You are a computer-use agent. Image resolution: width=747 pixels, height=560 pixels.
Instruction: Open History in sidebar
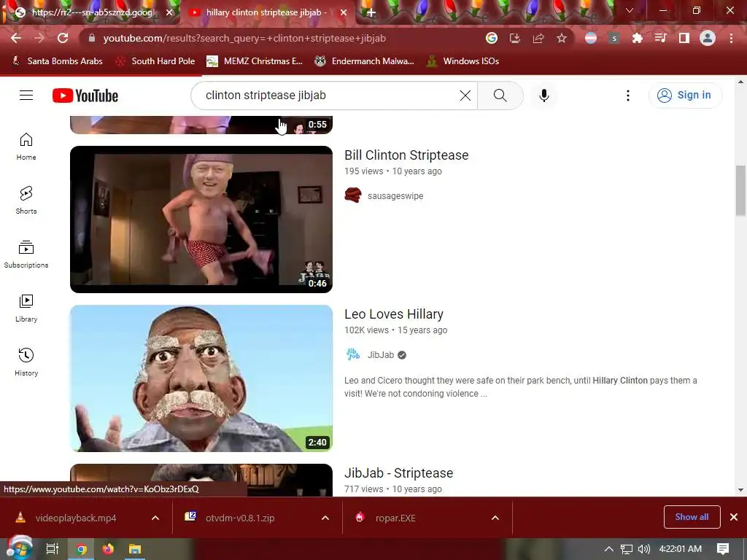coord(26,362)
